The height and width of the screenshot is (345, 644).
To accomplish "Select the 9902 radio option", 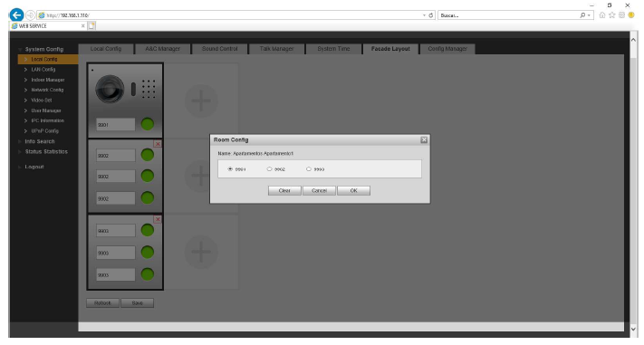I will (269, 169).
